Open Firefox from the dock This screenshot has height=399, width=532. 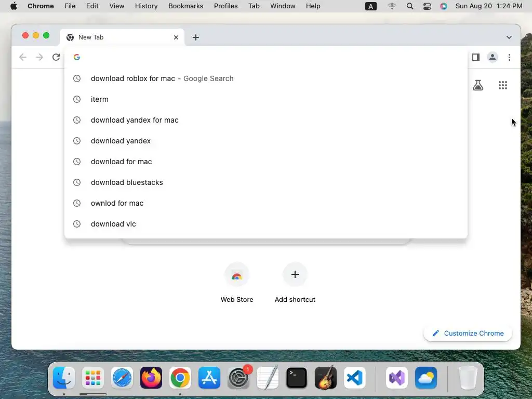tap(151, 378)
